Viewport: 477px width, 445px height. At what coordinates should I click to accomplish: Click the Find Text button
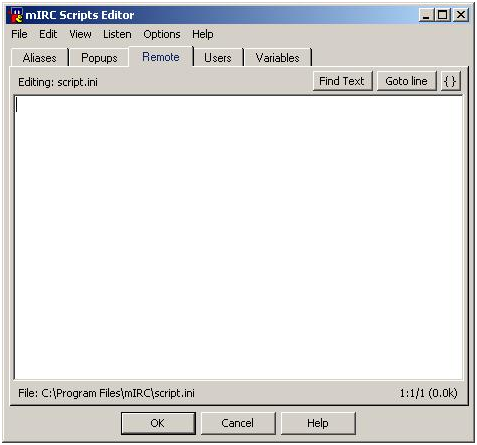click(x=342, y=81)
